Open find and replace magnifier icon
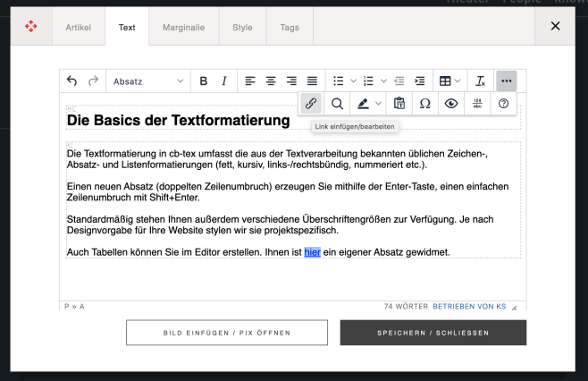Screen dimensions: 588x381 click(338, 103)
